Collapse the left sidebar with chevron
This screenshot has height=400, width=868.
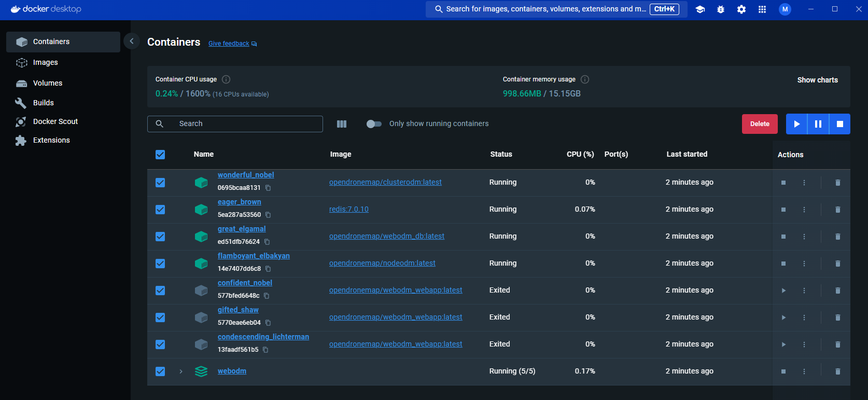point(132,41)
